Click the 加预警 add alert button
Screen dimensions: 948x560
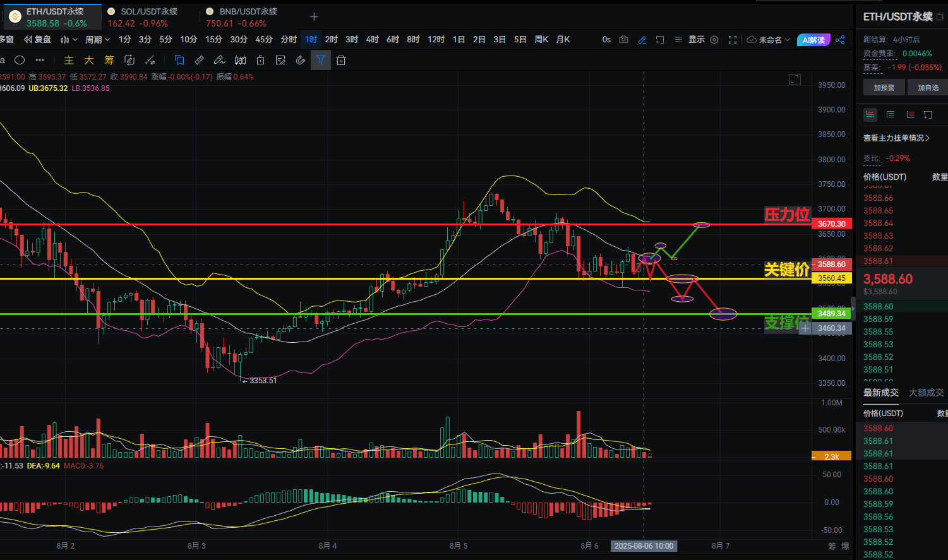(x=884, y=88)
